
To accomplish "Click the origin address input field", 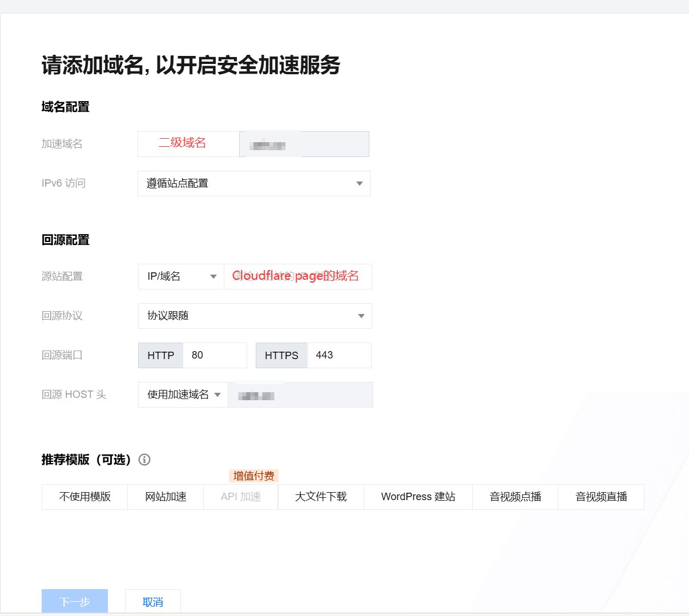I will click(x=297, y=276).
